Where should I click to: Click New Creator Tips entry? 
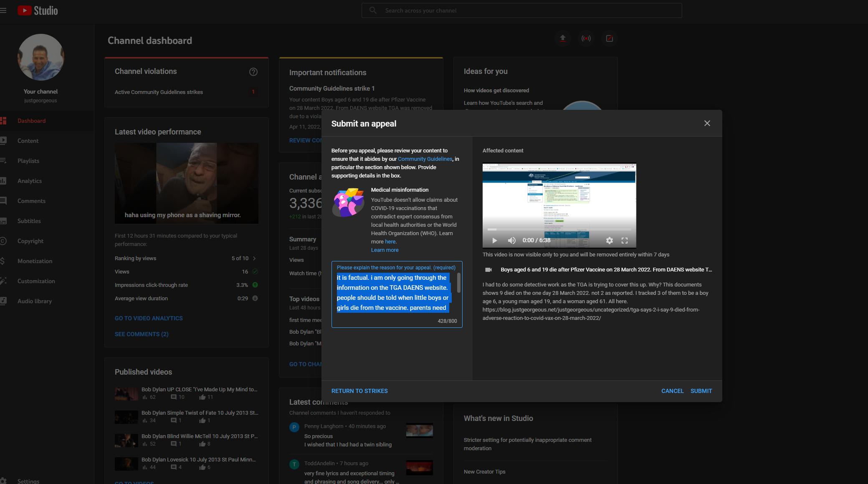484,472
